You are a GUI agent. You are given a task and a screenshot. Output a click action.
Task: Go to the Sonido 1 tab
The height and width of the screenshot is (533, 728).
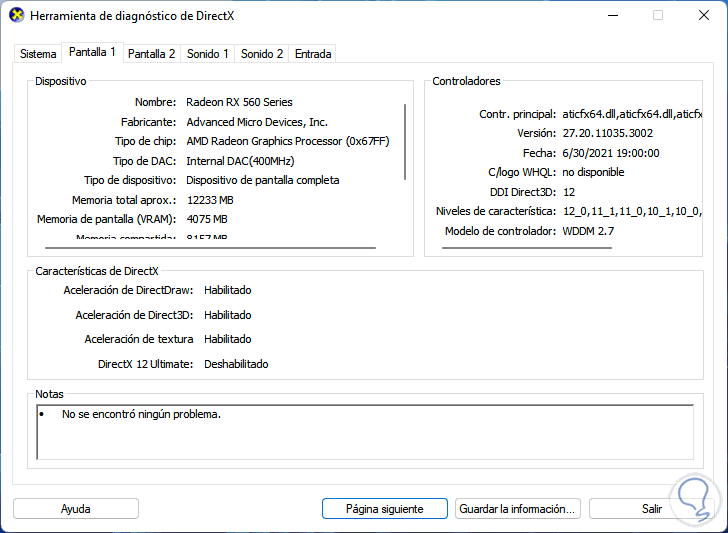(208, 54)
